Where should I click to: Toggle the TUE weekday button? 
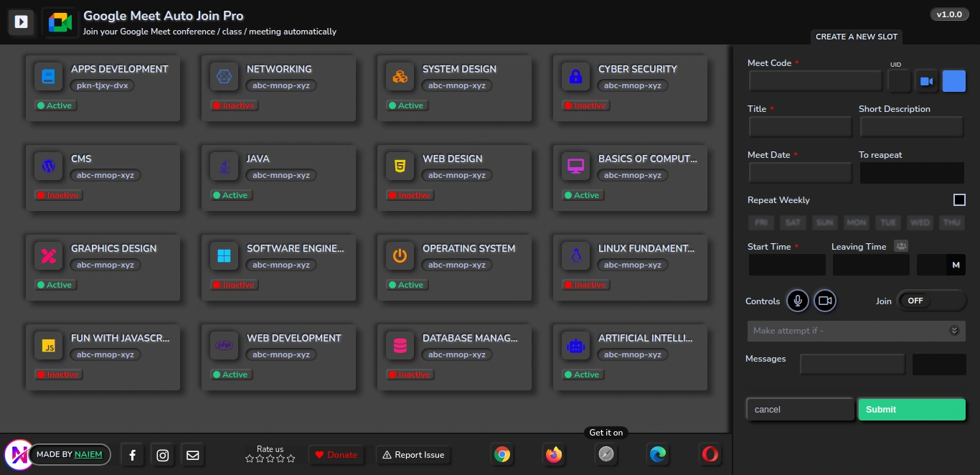(888, 222)
